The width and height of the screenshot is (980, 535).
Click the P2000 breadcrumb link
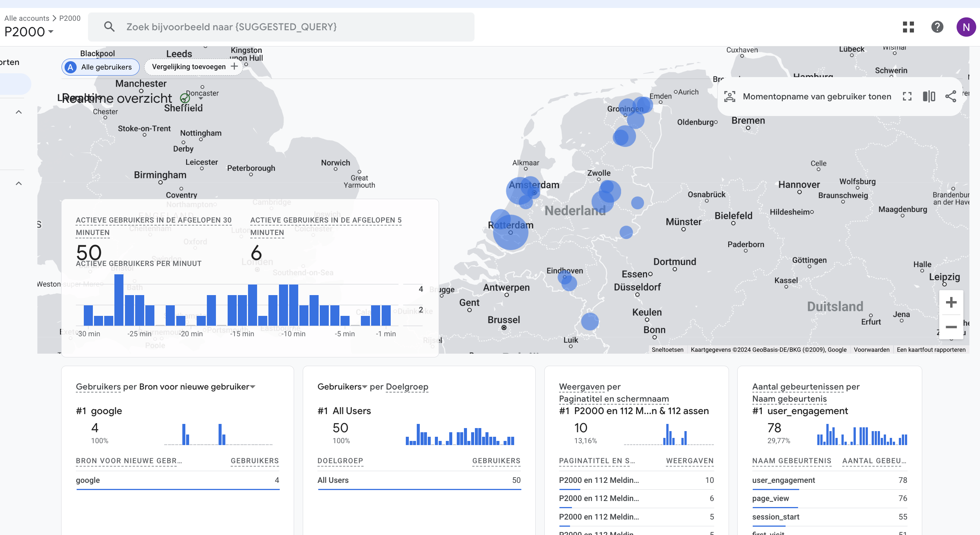(69, 18)
